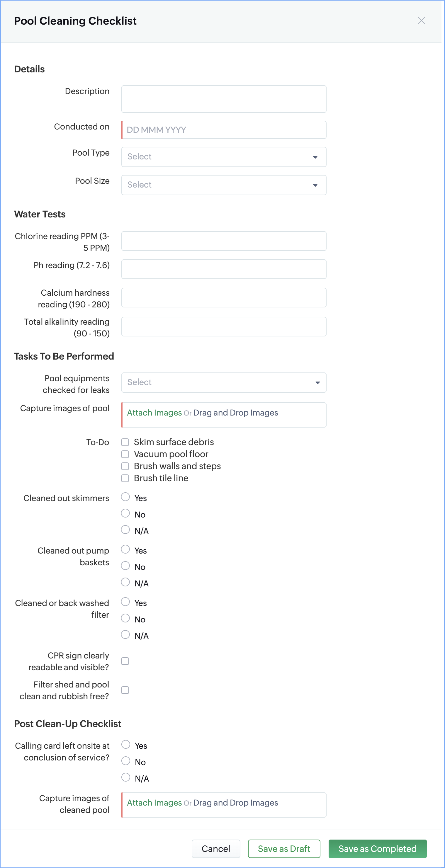445x868 pixels.
Task: Open Pool equipments checked for leaks dropdown
Action: pos(223,382)
